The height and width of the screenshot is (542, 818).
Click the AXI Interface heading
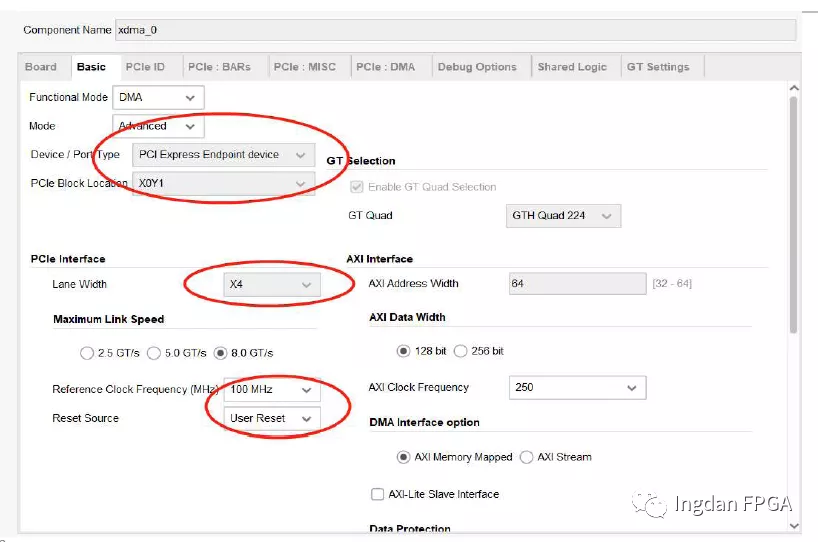[x=379, y=259]
